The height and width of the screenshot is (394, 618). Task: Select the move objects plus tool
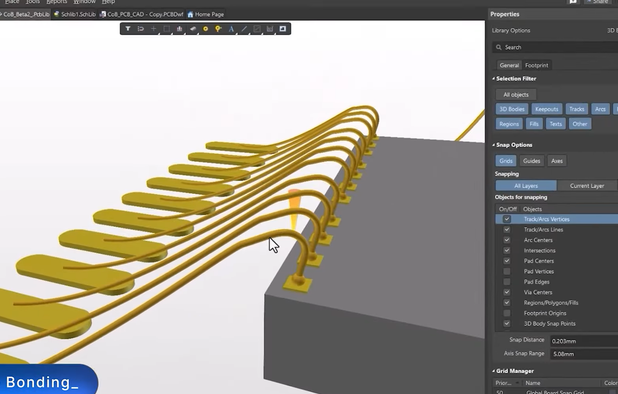[x=154, y=29]
